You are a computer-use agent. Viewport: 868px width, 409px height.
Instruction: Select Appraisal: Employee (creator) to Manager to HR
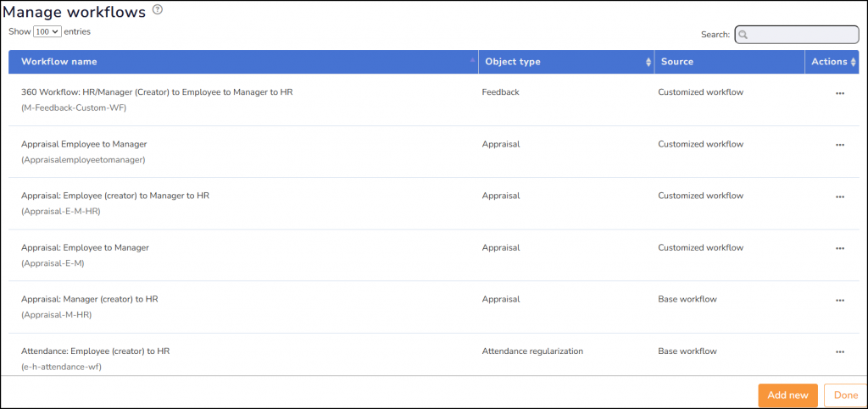[115, 196]
